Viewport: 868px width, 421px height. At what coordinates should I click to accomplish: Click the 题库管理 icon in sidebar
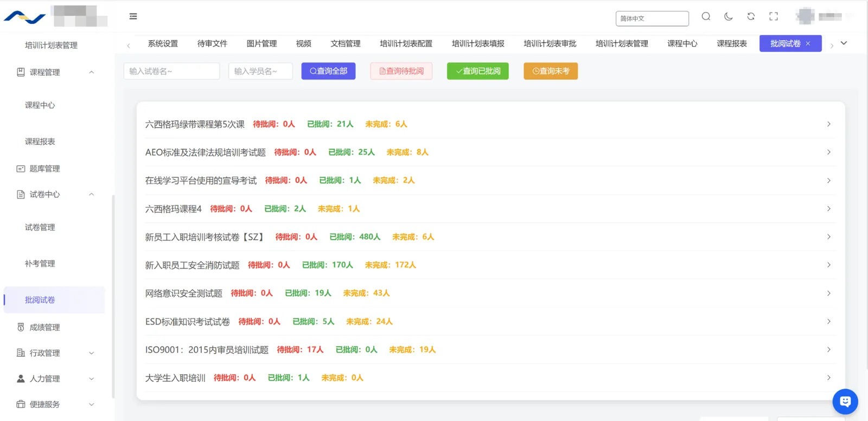coord(21,169)
